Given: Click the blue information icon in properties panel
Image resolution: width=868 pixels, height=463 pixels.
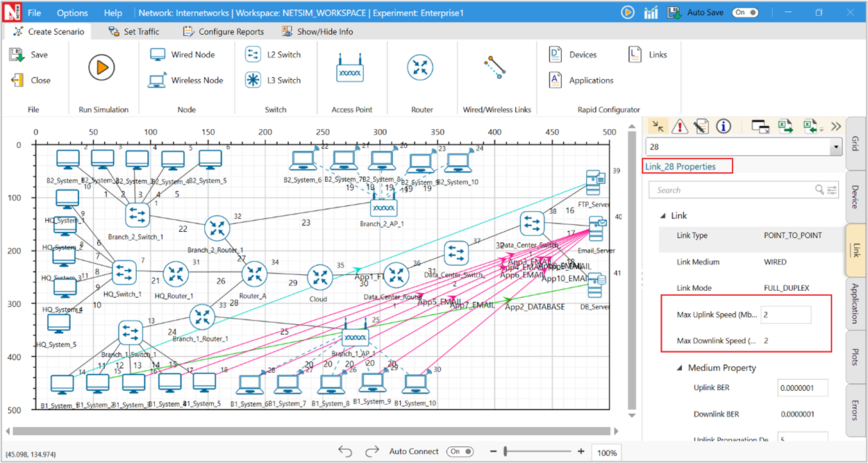Looking at the screenshot, I should tap(724, 126).
